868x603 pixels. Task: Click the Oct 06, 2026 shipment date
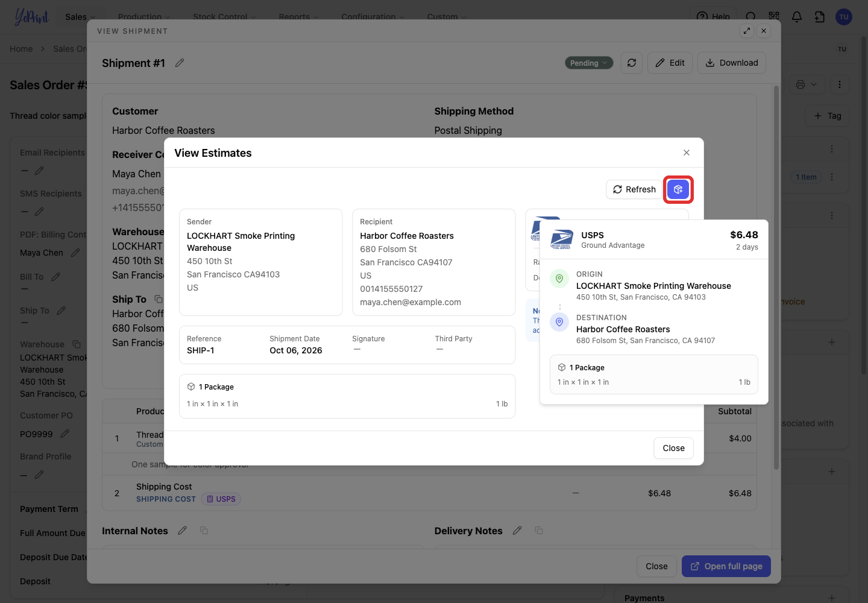tap(296, 350)
